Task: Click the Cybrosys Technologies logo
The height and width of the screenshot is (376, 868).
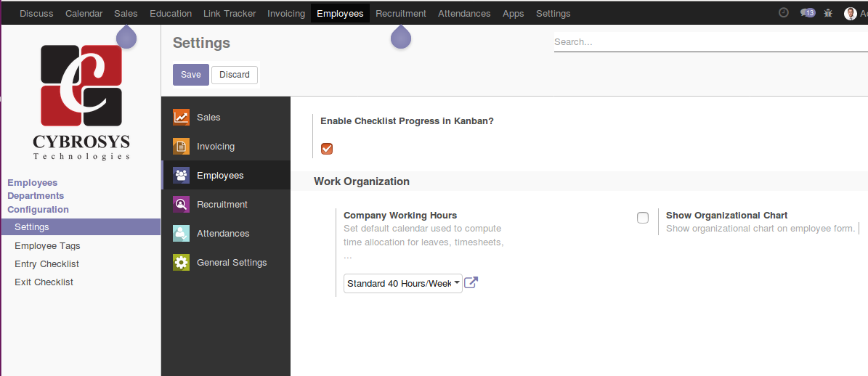Action: (81, 102)
